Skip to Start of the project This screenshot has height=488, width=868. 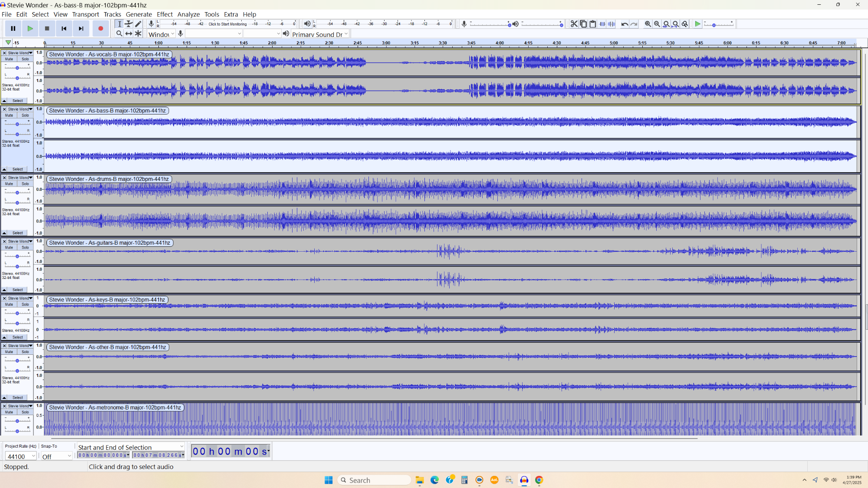pos(64,29)
